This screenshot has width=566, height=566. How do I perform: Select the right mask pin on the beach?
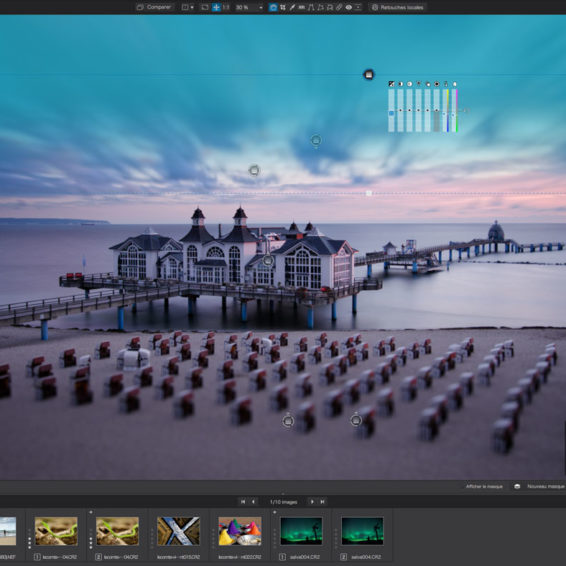tap(356, 420)
